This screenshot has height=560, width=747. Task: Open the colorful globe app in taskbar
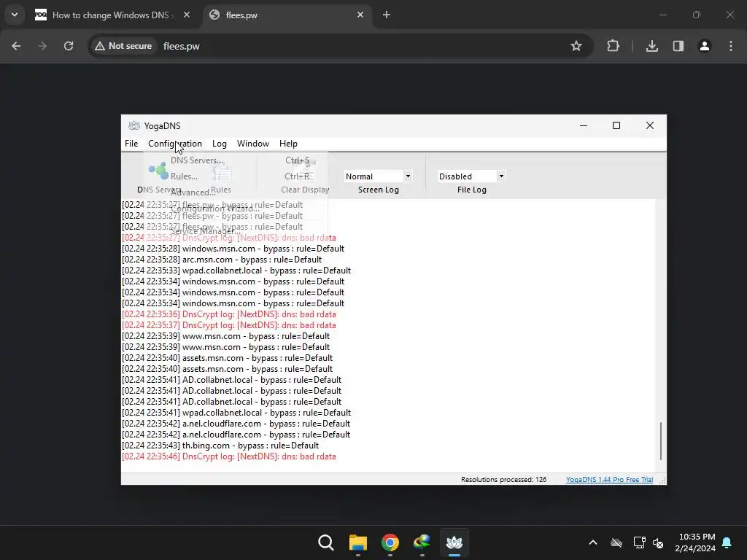(422, 542)
